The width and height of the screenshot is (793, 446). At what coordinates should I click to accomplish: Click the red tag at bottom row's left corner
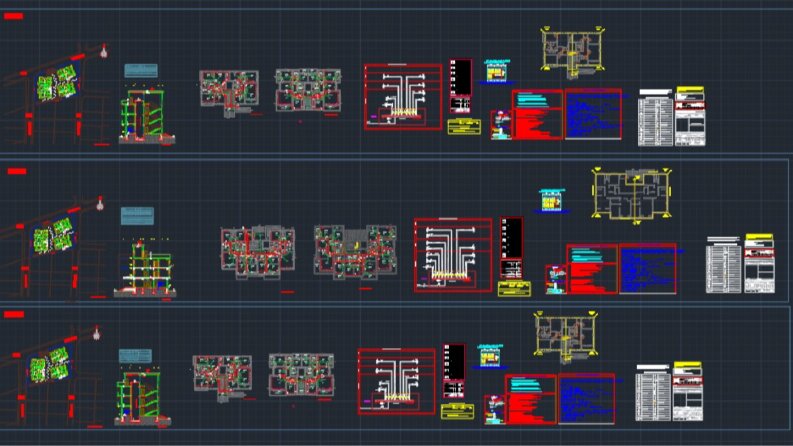click(x=14, y=315)
